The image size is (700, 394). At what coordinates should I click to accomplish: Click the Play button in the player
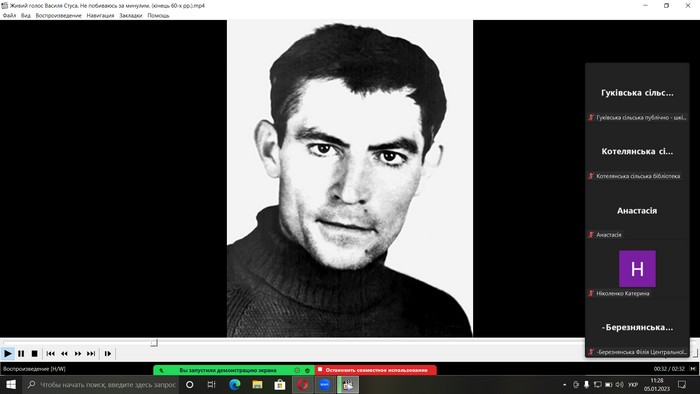8,353
